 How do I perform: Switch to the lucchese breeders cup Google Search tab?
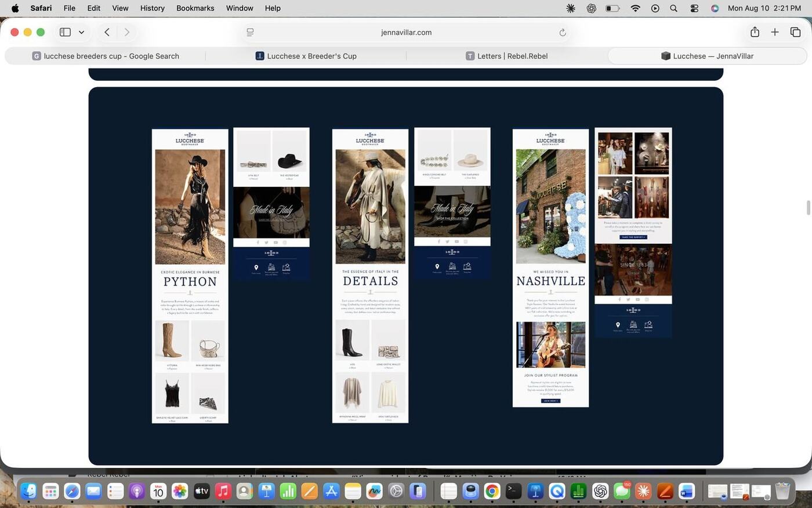106,56
